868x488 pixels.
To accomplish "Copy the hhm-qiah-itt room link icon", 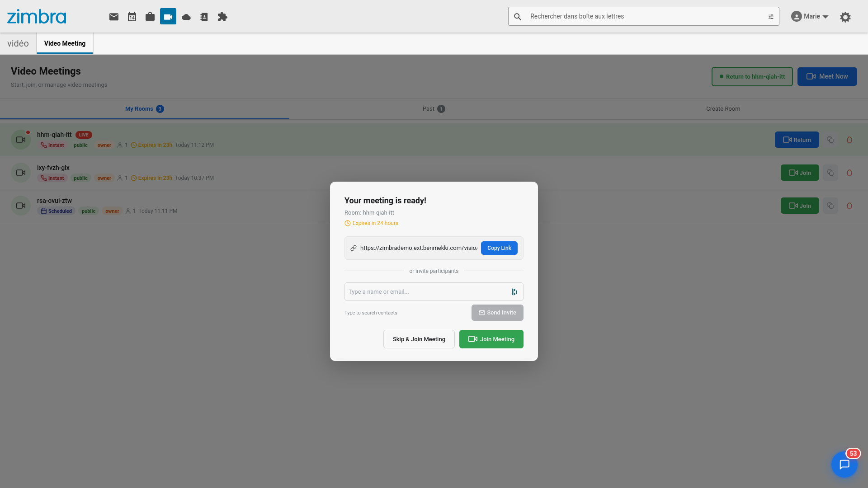I will click(830, 139).
